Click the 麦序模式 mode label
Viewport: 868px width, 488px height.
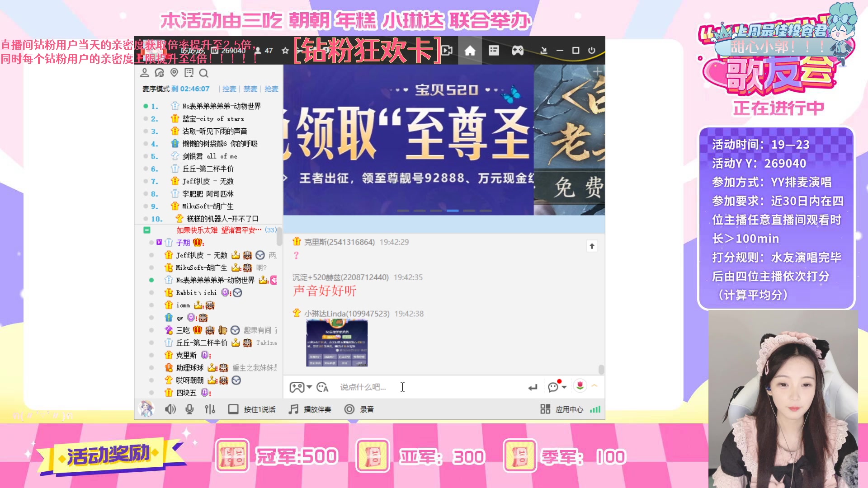pos(156,89)
